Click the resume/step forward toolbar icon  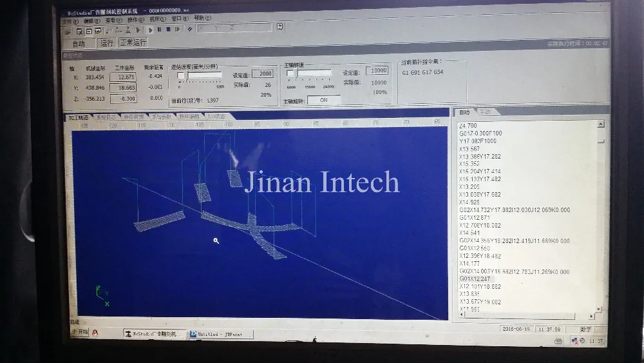coord(178,30)
